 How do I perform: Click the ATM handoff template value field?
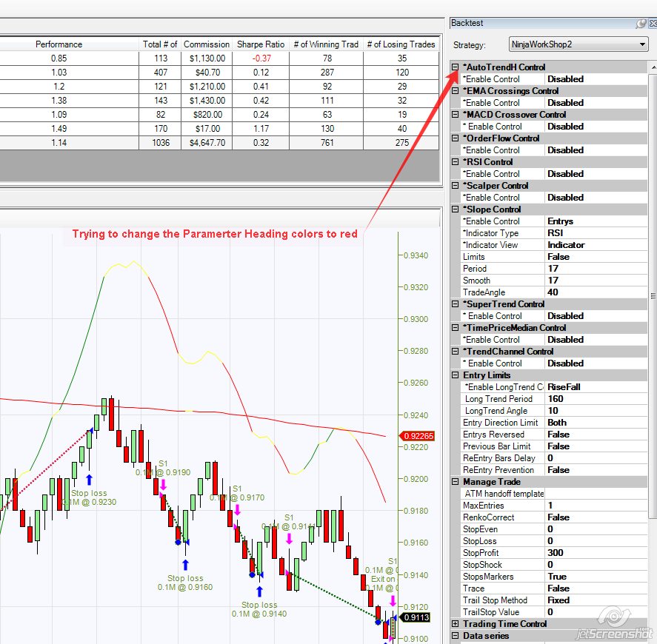(596, 494)
